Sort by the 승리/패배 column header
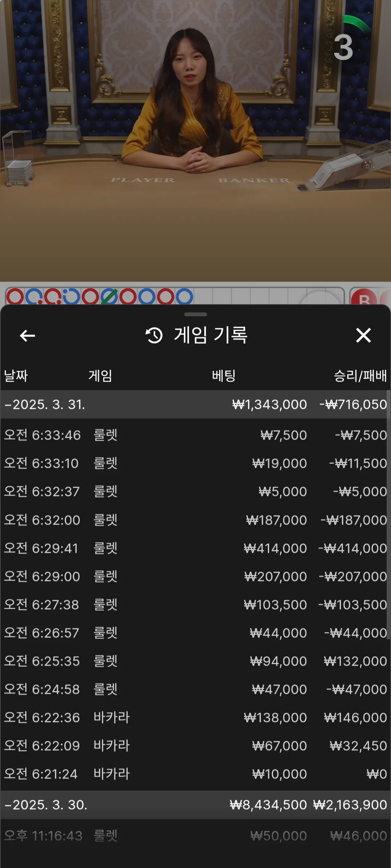391x868 pixels. pos(360,376)
